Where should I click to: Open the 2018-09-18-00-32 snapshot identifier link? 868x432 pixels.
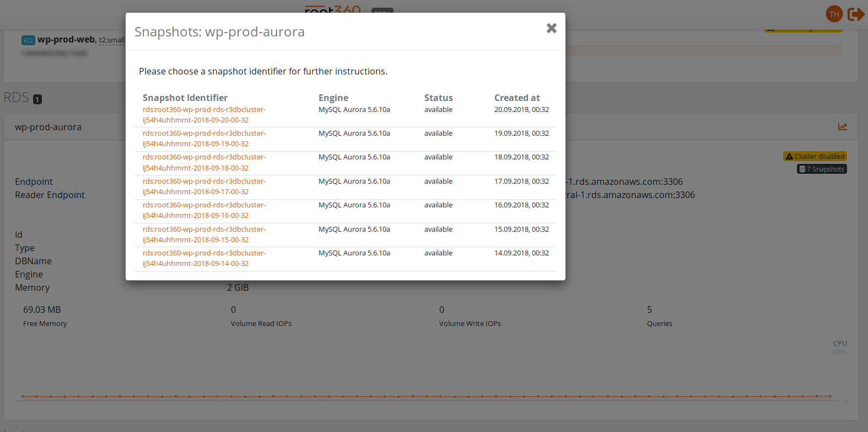click(x=204, y=162)
